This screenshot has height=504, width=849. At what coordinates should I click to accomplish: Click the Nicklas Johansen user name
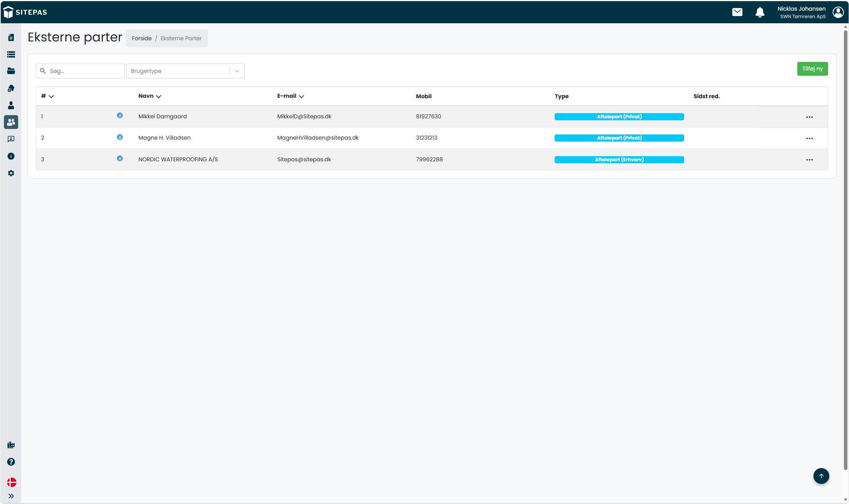(x=802, y=9)
